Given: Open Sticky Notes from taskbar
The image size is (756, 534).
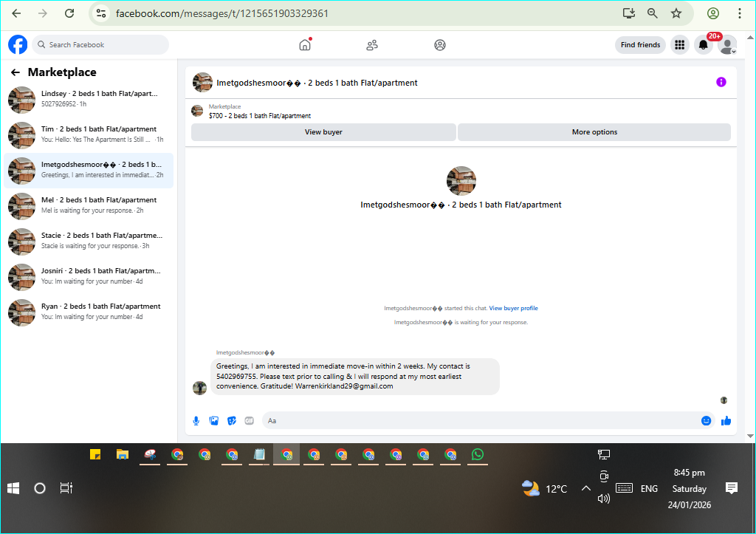Looking at the screenshot, I should tap(95, 454).
